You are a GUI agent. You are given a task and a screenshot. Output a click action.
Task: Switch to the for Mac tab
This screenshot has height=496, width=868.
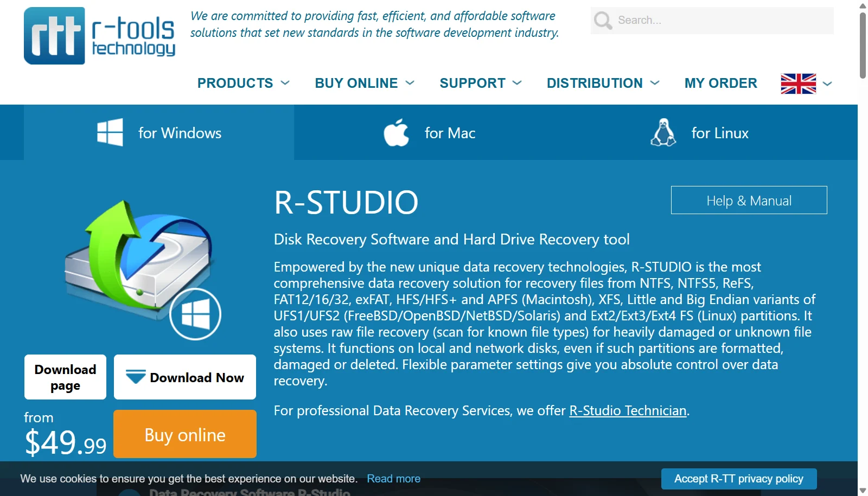tap(429, 132)
